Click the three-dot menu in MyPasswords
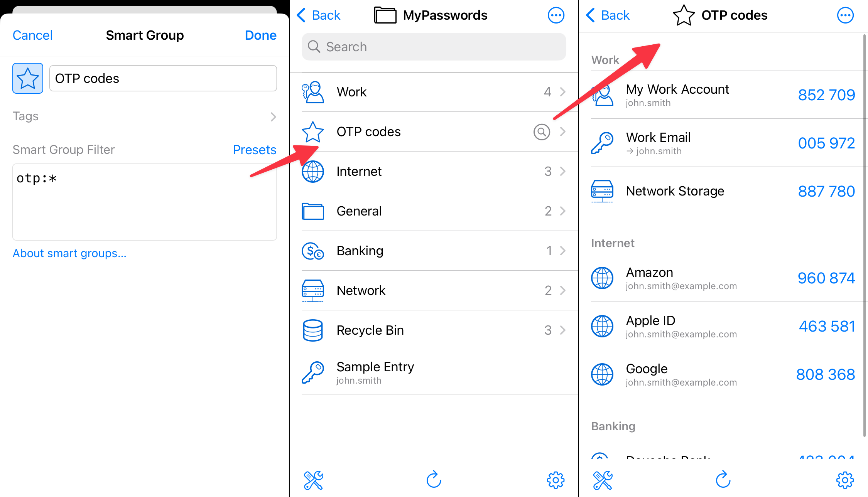 pos(556,15)
